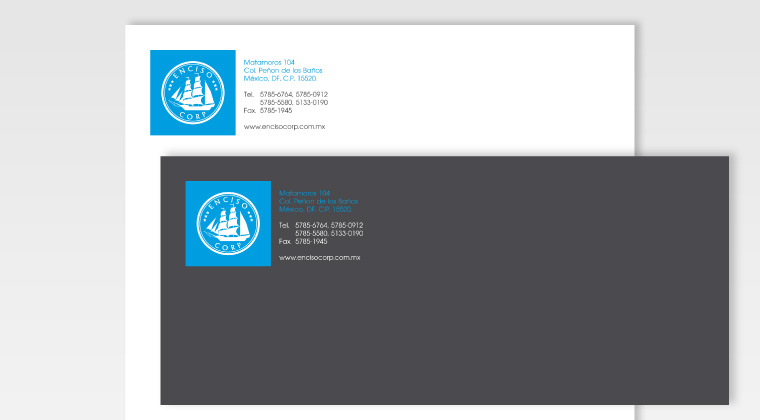Select Tel. 5785-6764 line on the gray envelope
760x420 pixels.
click(321, 225)
